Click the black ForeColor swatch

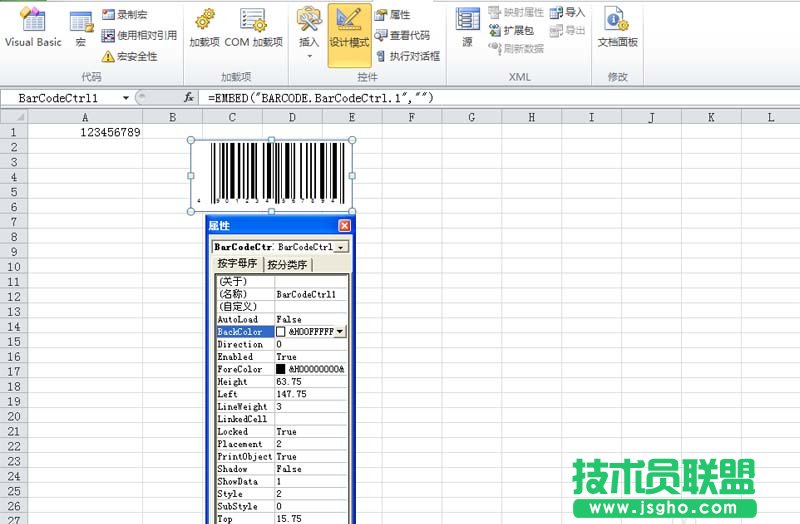coord(281,369)
